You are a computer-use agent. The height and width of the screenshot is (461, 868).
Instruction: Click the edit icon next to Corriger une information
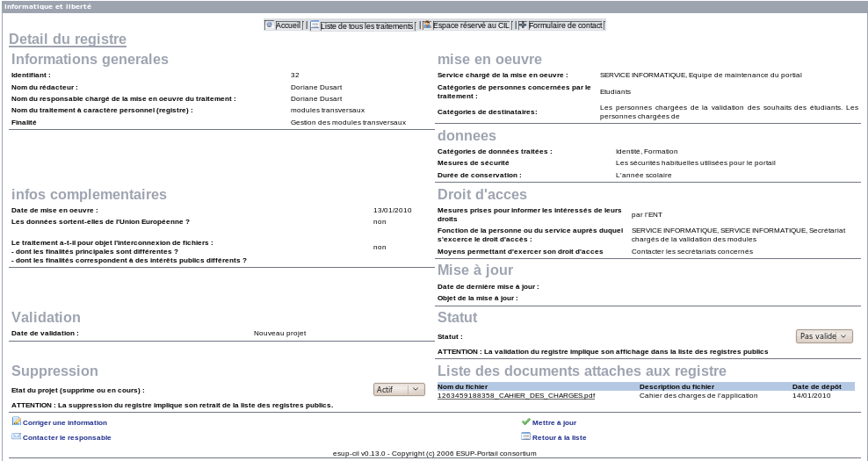[x=17, y=421]
